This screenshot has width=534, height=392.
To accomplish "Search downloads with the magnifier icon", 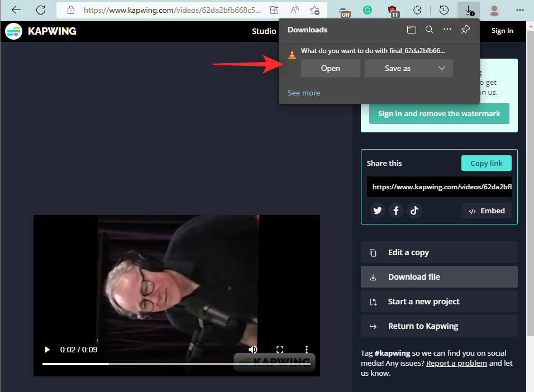I will tap(430, 30).
